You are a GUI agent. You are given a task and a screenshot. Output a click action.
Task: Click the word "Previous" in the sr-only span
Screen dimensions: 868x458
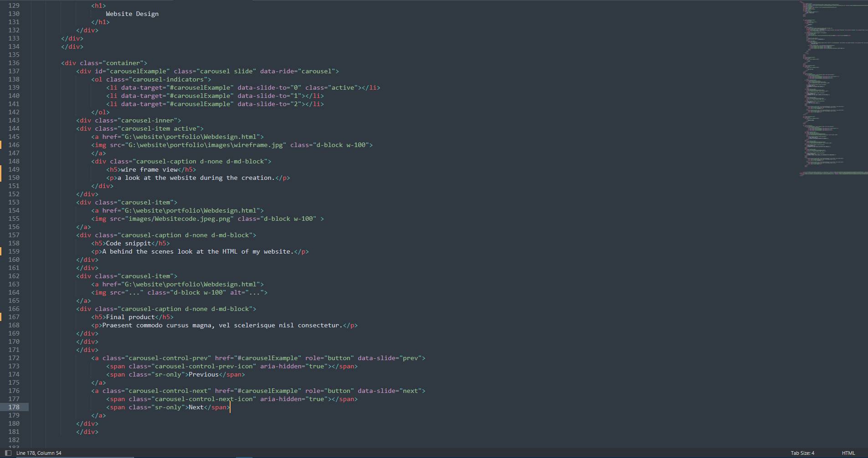pos(203,374)
